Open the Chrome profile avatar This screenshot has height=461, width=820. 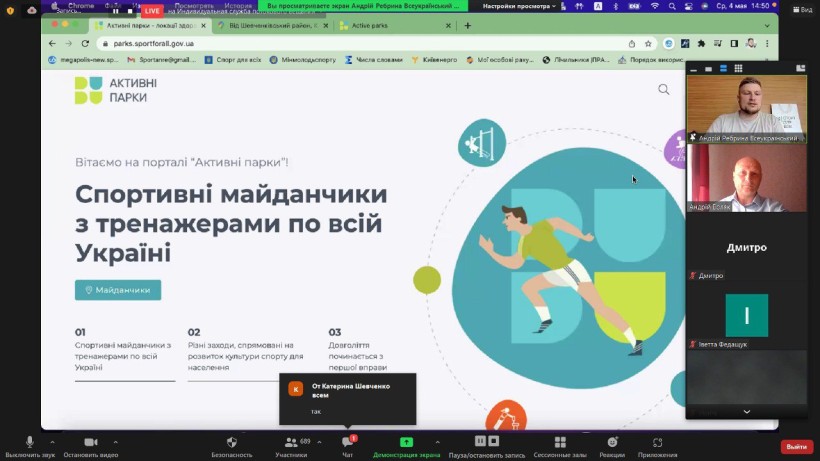(751, 43)
